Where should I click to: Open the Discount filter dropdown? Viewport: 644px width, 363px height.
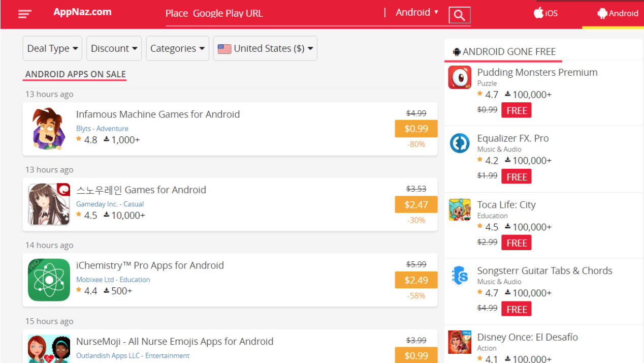(x=114, y=48)
